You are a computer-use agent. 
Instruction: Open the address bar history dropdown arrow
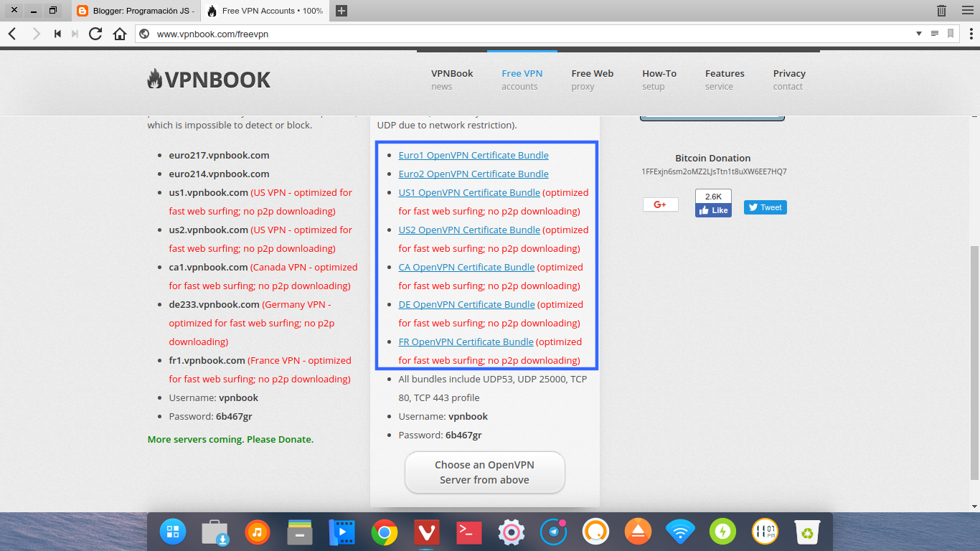919,34
